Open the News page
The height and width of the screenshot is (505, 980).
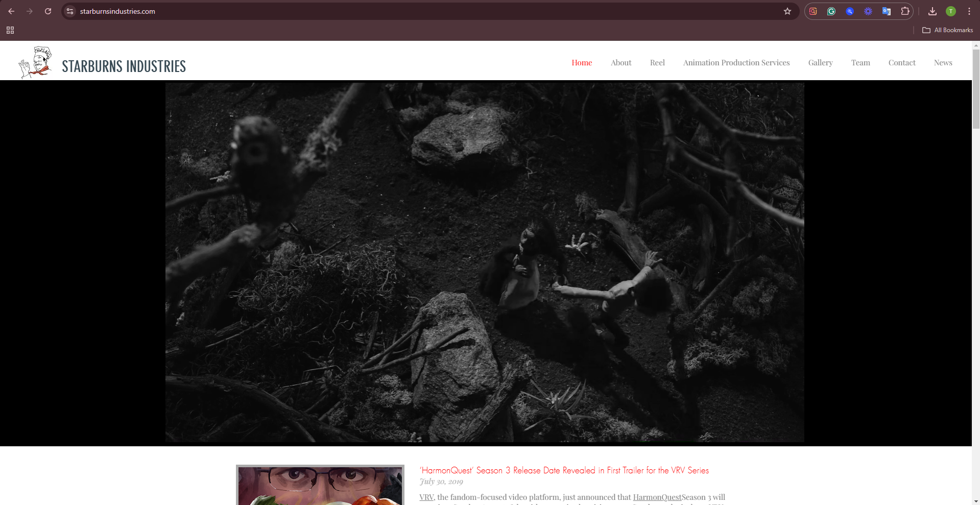pos(943,63)
